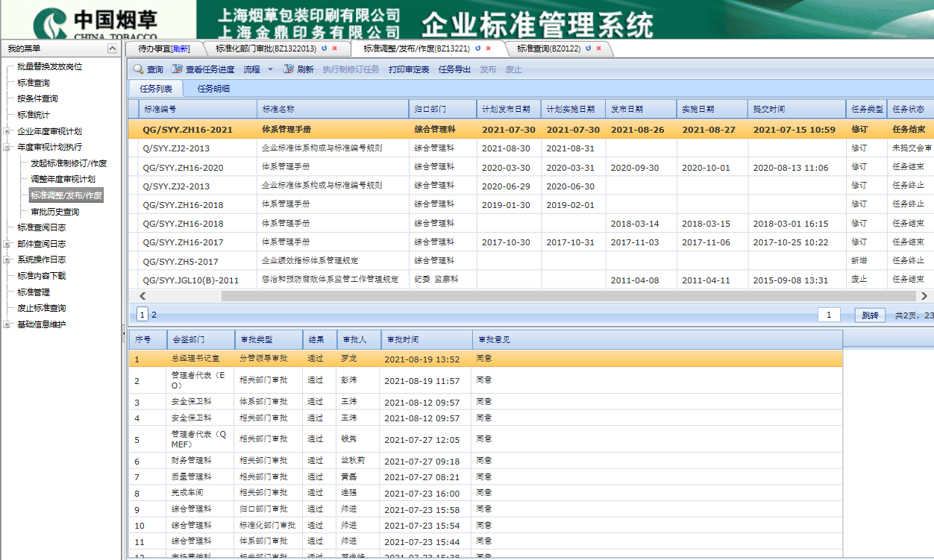Switch to the 任务明细 tab
This screenshot has width=934, height=560.
coord(213,89)
